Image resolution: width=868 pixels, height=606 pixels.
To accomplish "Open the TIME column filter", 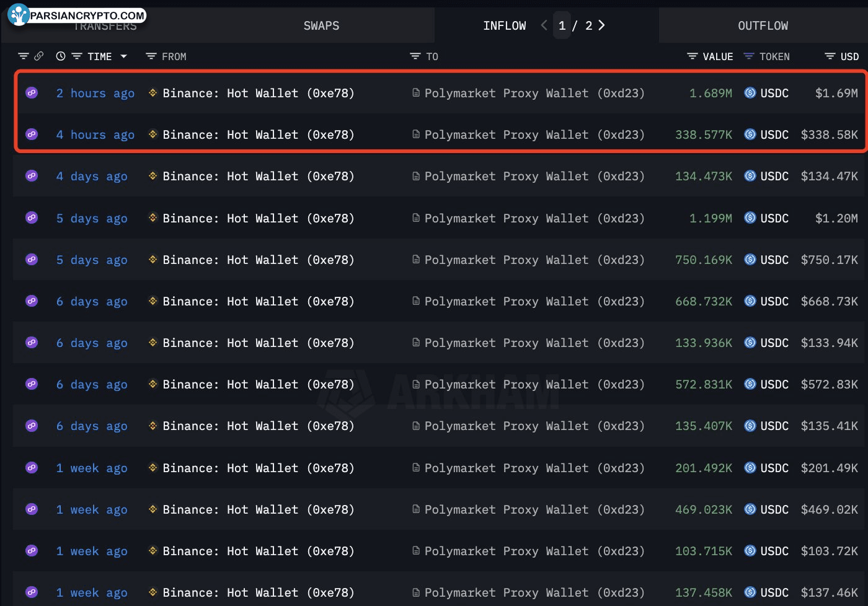I will [77, 56].
